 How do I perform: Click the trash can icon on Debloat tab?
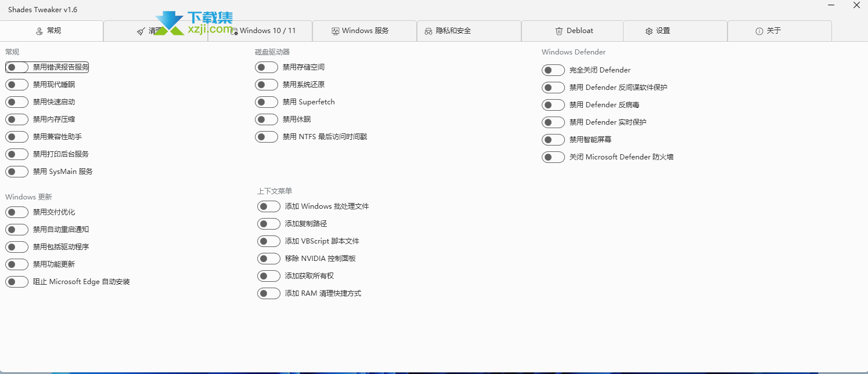tap(559, 31)
